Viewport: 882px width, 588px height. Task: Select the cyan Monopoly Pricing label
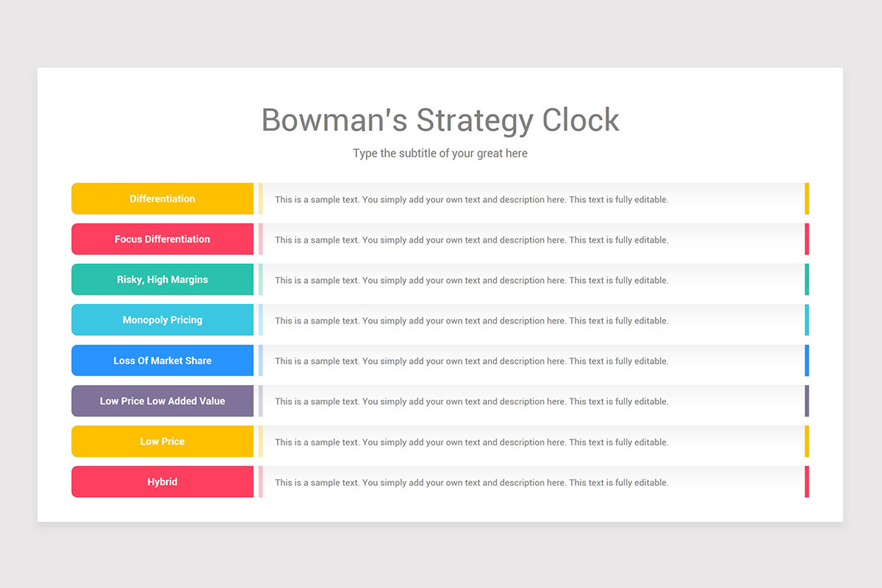point(162,320)
